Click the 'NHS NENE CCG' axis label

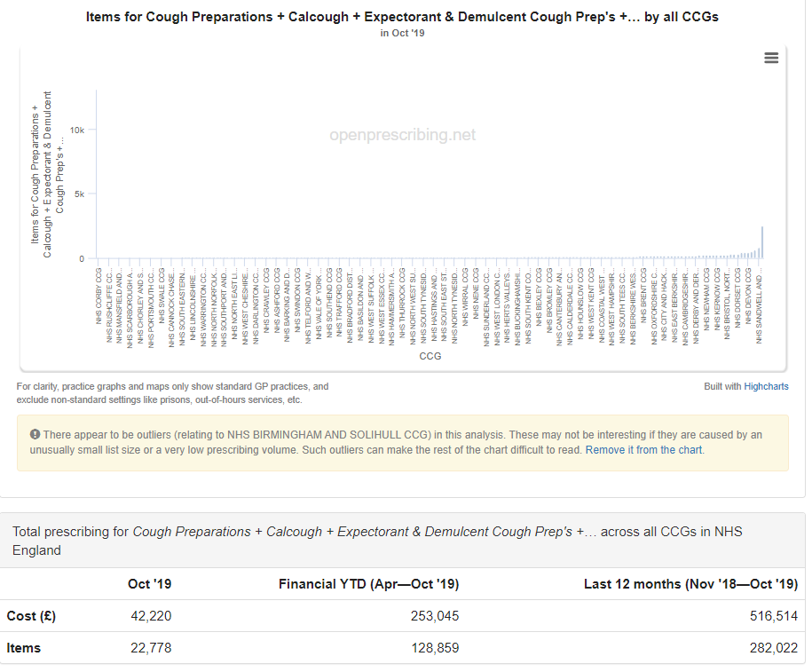476,293
